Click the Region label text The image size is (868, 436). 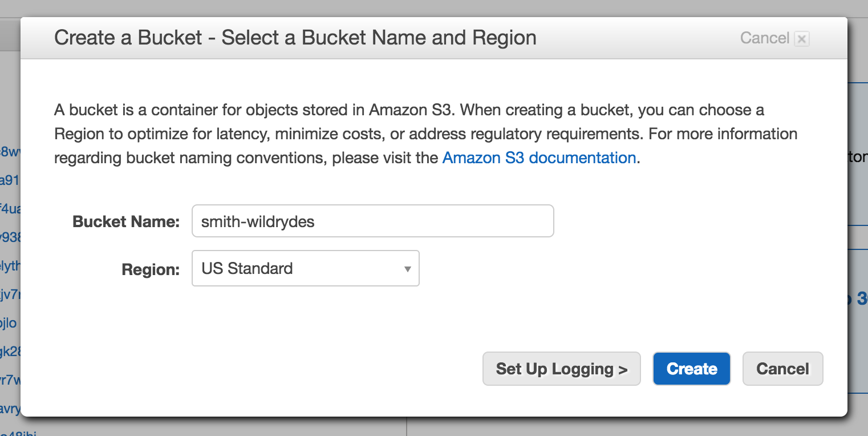[x=151, y=269]
